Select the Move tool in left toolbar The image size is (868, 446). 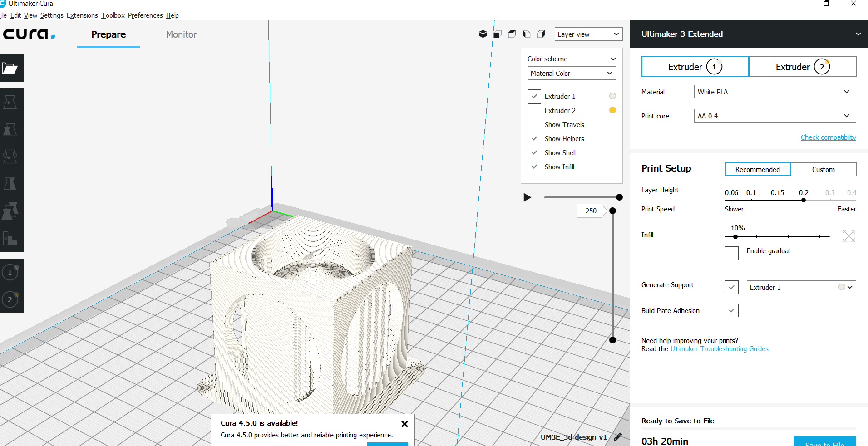[x=10, y=102]
